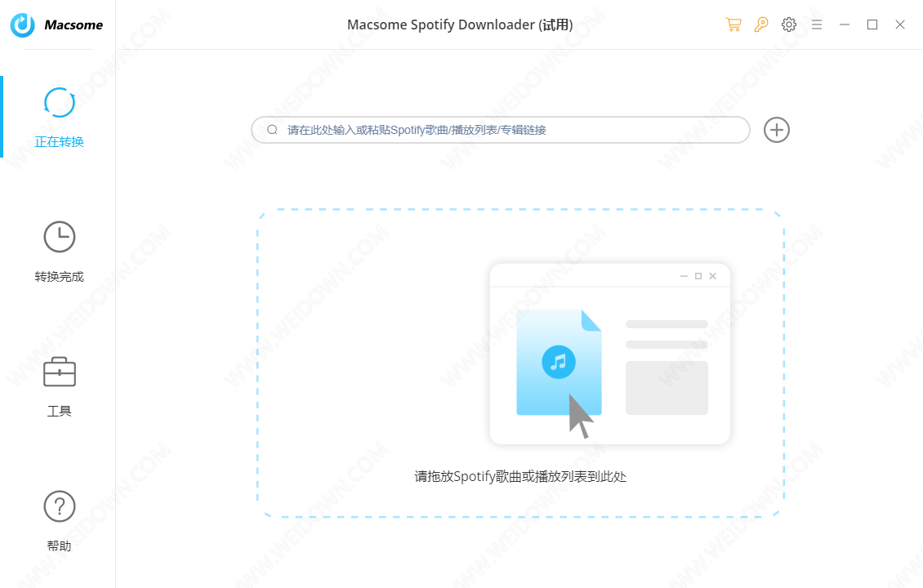This screenshot has width=923, height=588.
Task: Click the Macsome Spotify Downloader title text
Action: click(x=460, y=24)
